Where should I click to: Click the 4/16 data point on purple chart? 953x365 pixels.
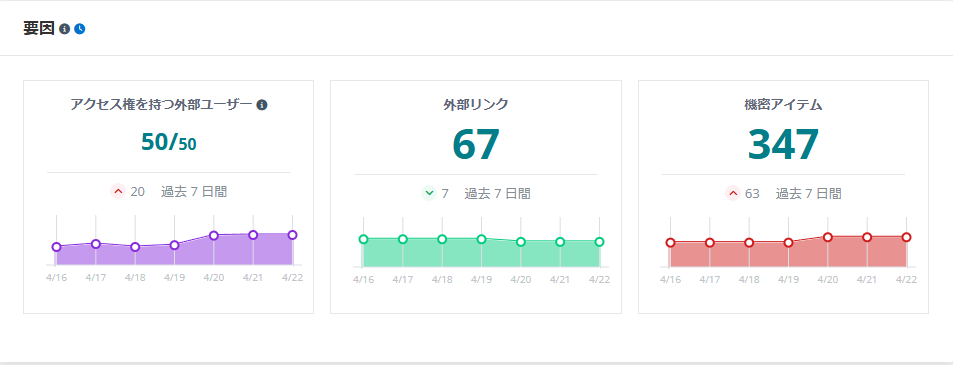[57, 247]
